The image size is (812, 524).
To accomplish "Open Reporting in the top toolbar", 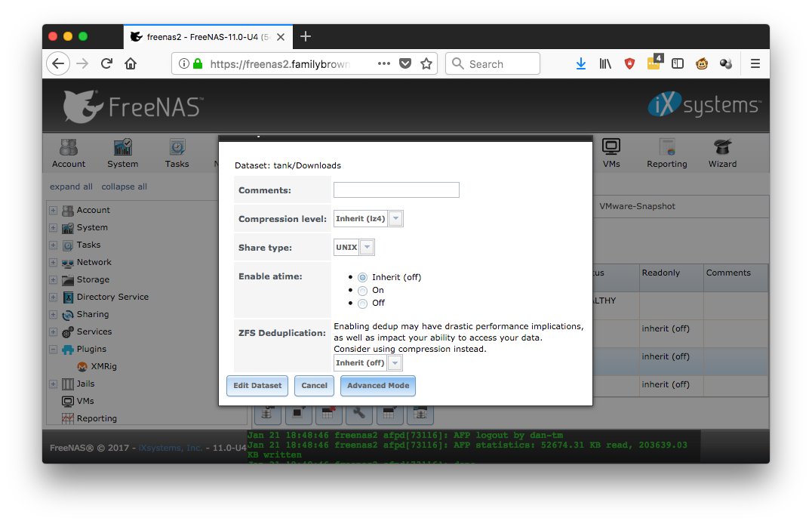I will point(666,153).
